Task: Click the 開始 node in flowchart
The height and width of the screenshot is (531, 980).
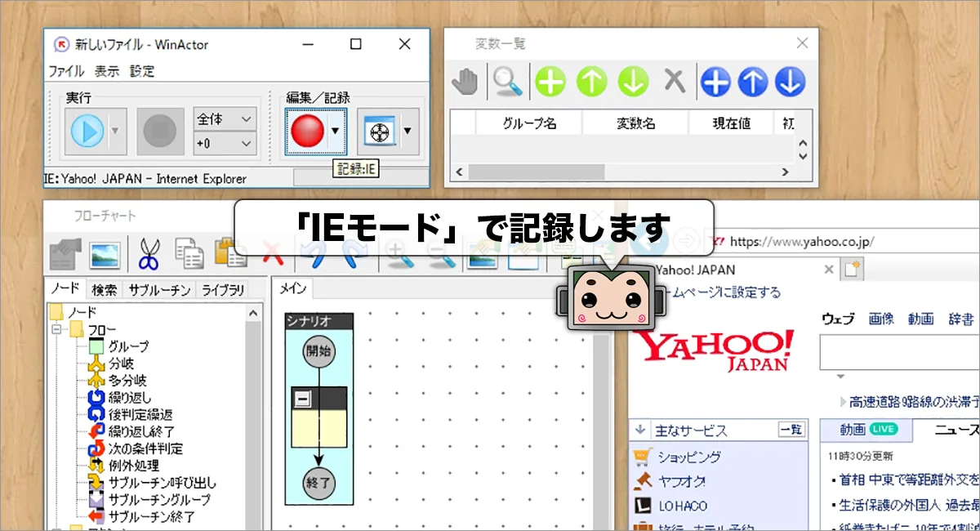Action: pos(318,352)
